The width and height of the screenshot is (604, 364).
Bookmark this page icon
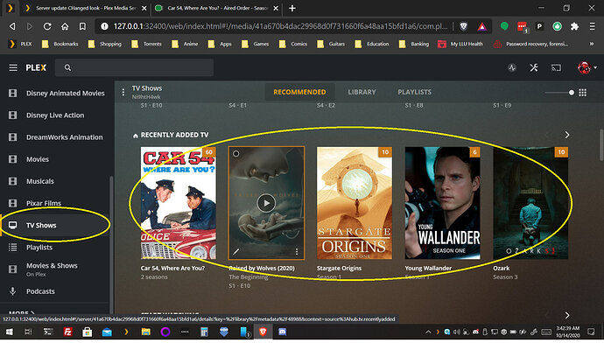(82, 26)
